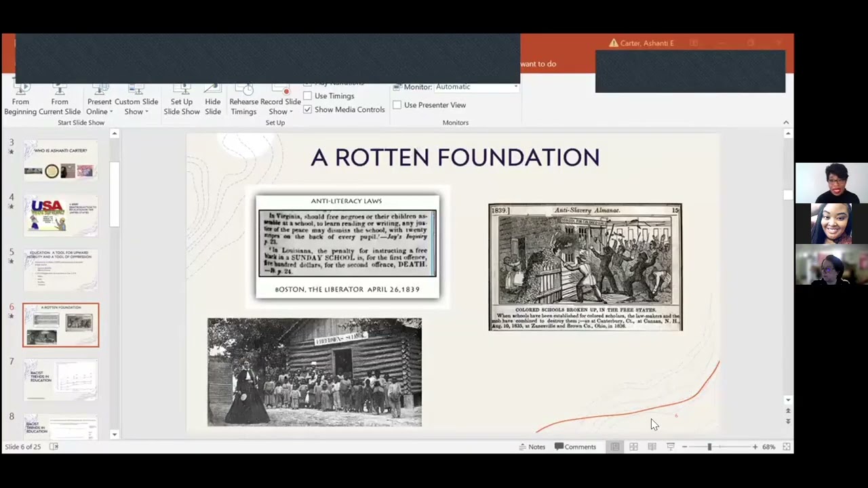
Task: Click the zoom in plus button
Action: coord(755,447)
